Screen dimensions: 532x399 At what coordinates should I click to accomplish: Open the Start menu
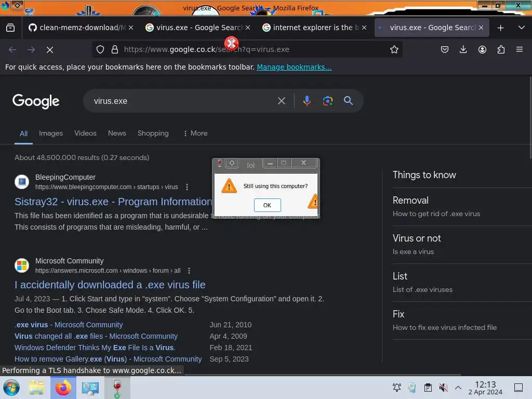tap(11, 388)
